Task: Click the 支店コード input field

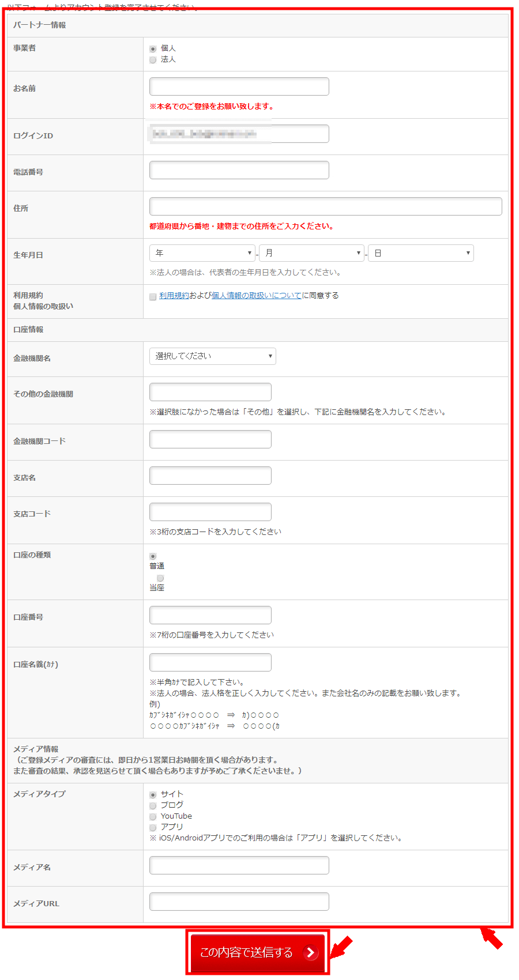Action: click(210, 512)
